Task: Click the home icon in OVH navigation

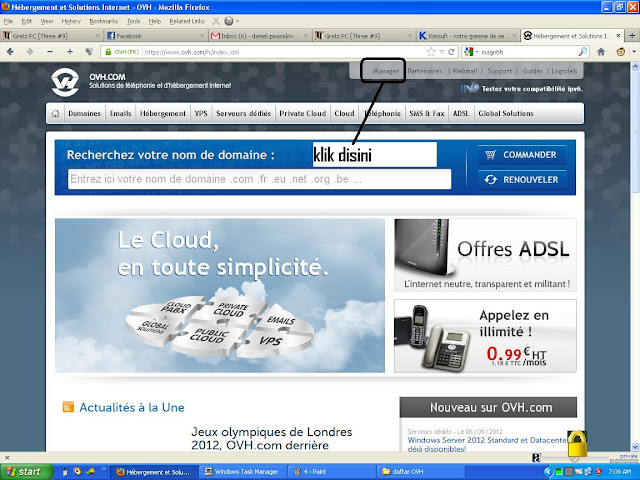Action: click(56, 113)
